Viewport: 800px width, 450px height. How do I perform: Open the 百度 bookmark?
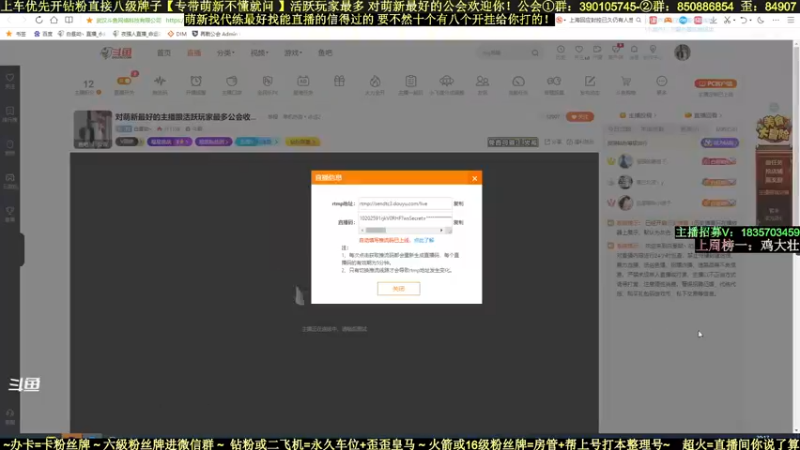(x=43, y=34)
